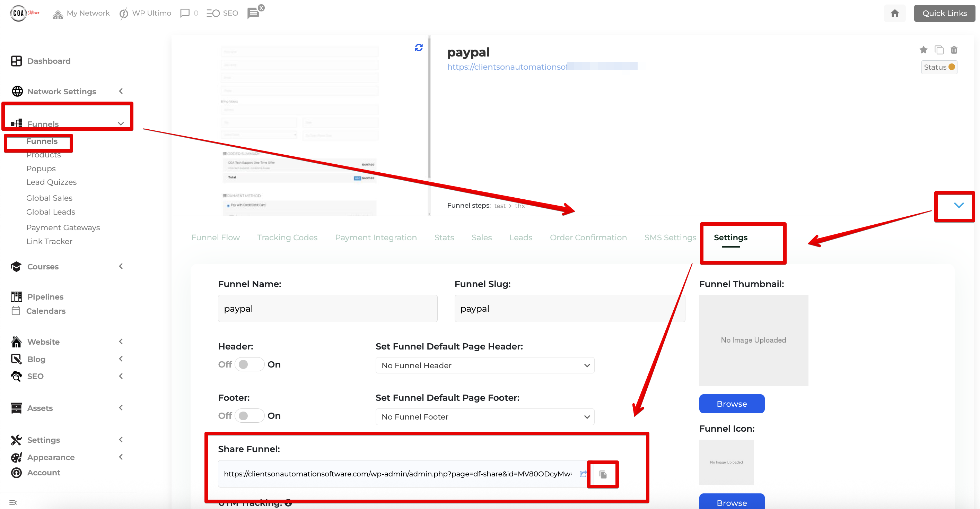
Task: Collapse the Funnels section in the sidebar
Action: 120,124
